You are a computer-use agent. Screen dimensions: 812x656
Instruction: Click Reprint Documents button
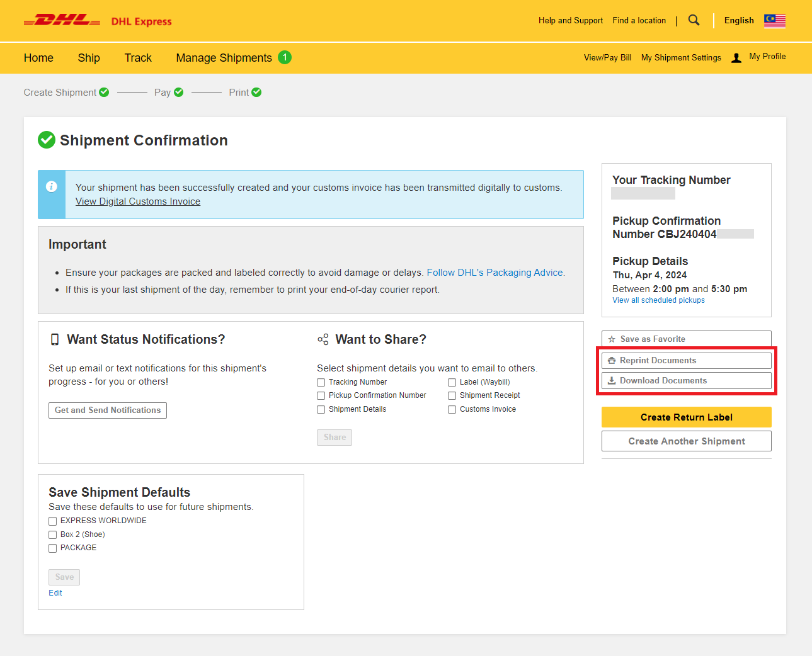coord(687,361)
